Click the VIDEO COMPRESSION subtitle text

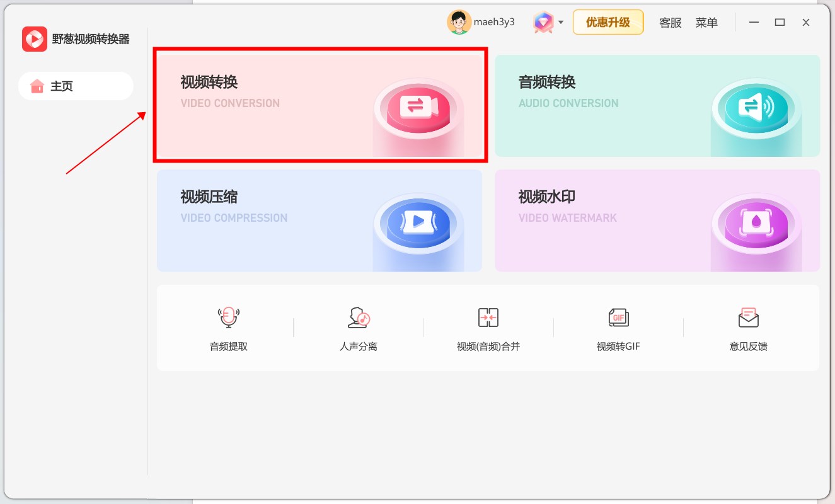point(234,218)
